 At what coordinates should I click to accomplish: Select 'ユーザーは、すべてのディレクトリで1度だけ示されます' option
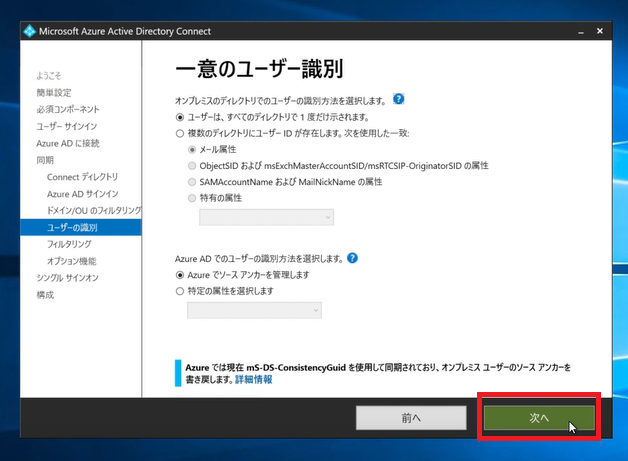(180, 117)
